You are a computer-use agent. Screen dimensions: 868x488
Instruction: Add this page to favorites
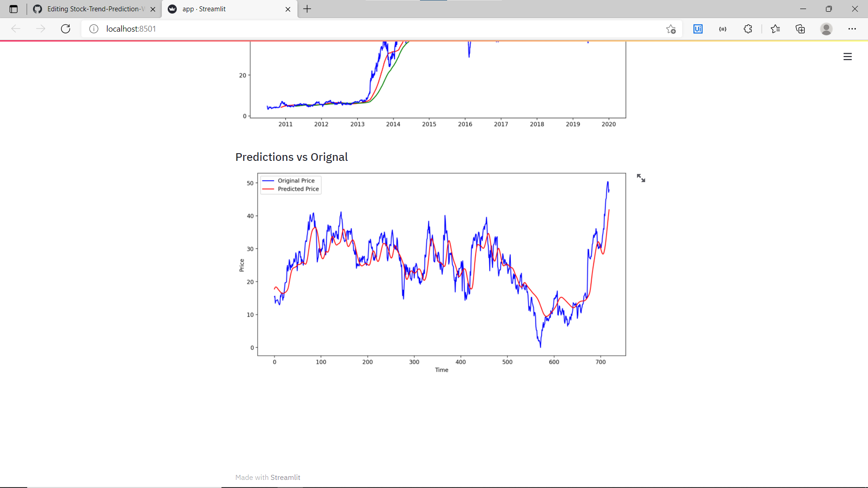[671, 29]
